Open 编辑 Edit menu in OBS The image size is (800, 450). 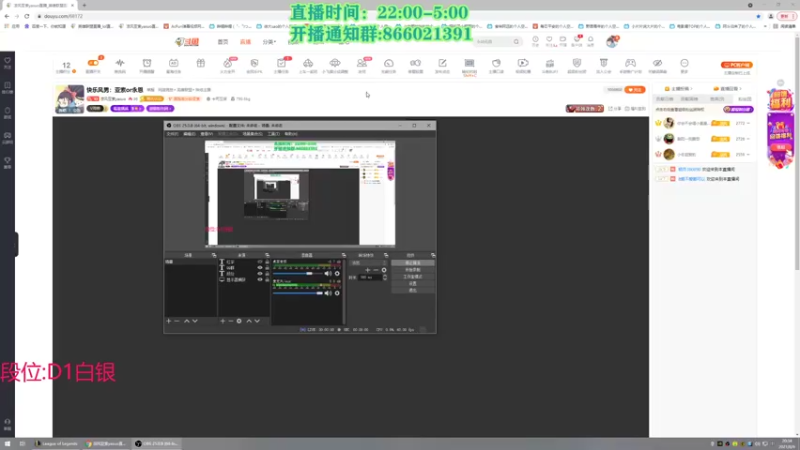coord(189,134)
